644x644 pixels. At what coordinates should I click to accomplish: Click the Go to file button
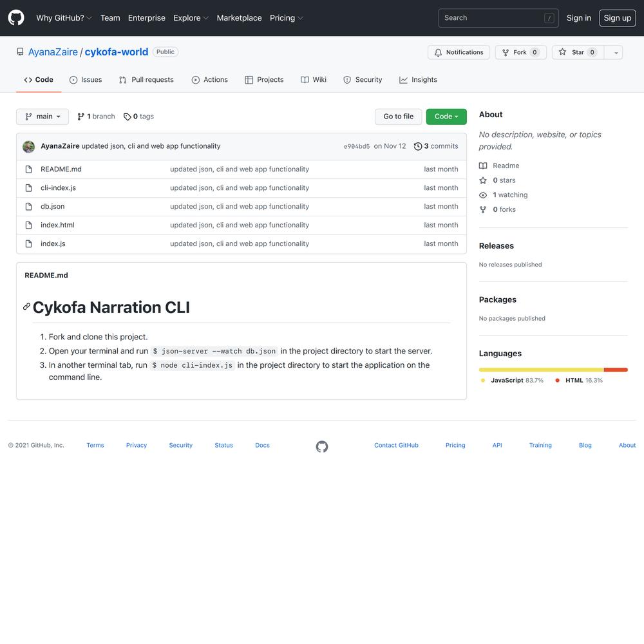[398, 117]
